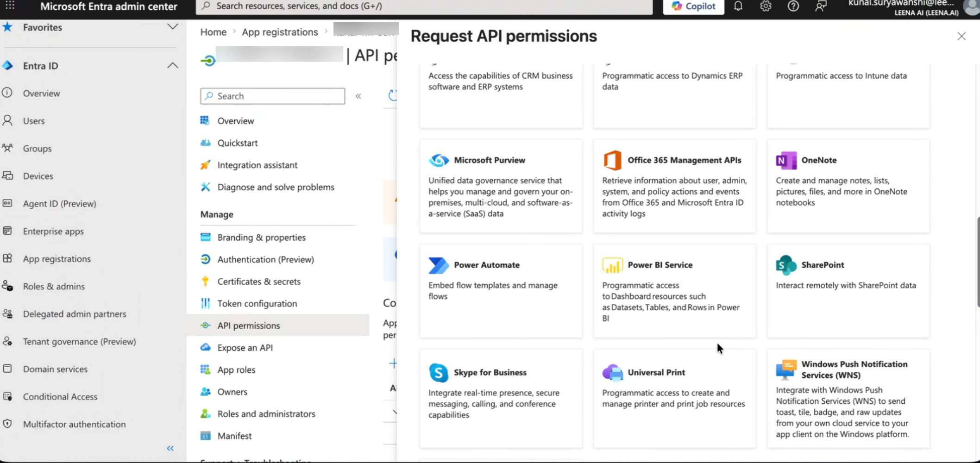Viewport: 980px width, 463px height.
Task: Click Certificates & secrets key icon
Action: (x=205, y=281)
